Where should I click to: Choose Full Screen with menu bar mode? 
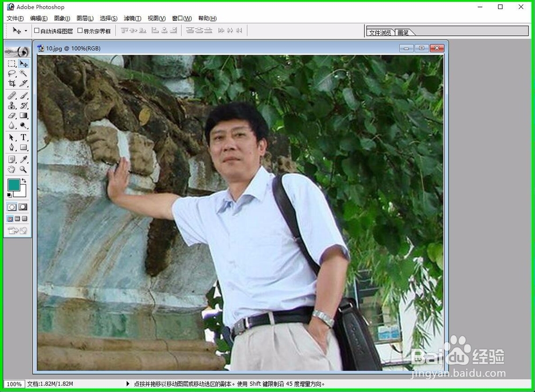(x=18, y=219)
